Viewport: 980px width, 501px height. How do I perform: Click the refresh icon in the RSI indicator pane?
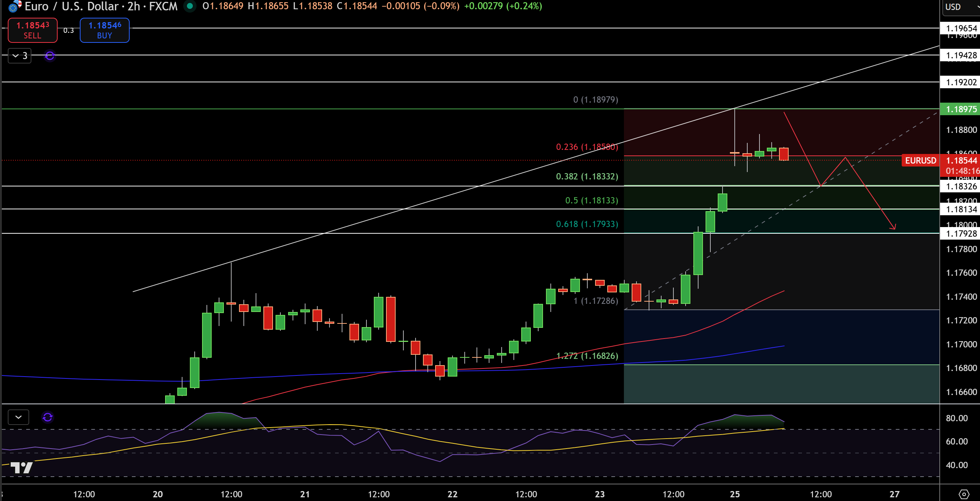point(47,417)
